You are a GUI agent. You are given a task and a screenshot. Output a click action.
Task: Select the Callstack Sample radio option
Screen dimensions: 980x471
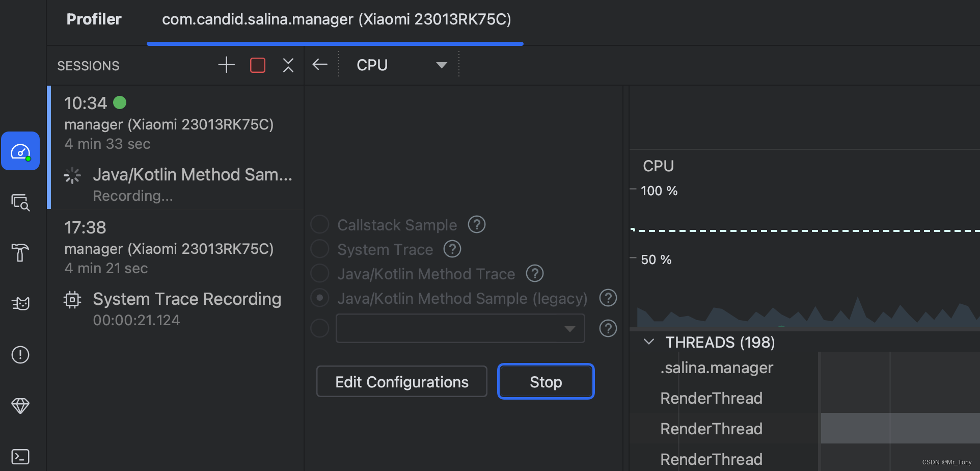tap(320, 225)
